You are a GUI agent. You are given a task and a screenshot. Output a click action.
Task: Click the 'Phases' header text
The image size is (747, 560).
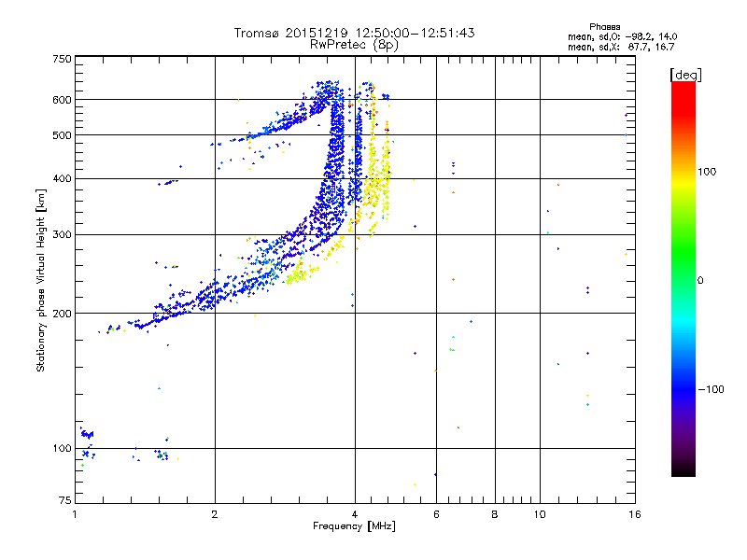pos(604,27)
